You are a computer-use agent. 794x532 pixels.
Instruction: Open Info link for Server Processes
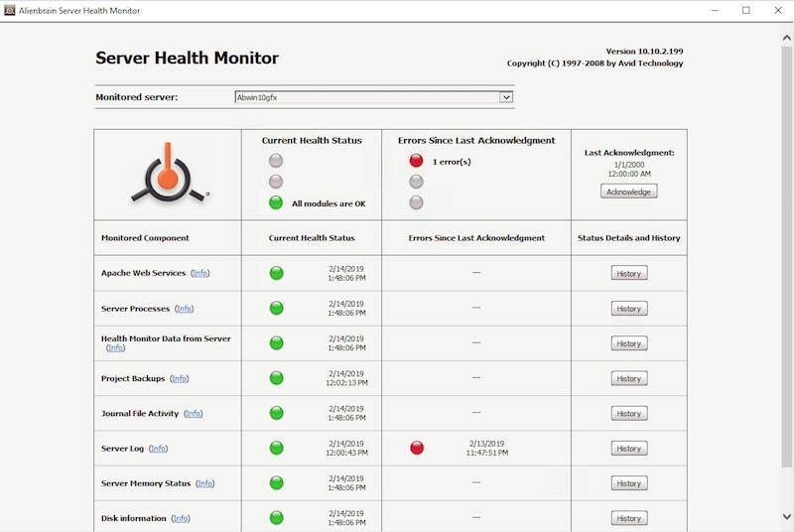[185, 309]
